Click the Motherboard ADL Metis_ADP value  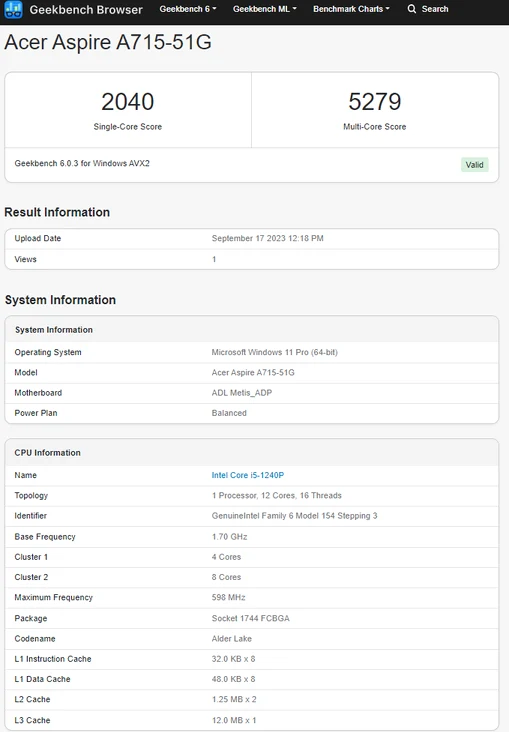pos(241,393)
